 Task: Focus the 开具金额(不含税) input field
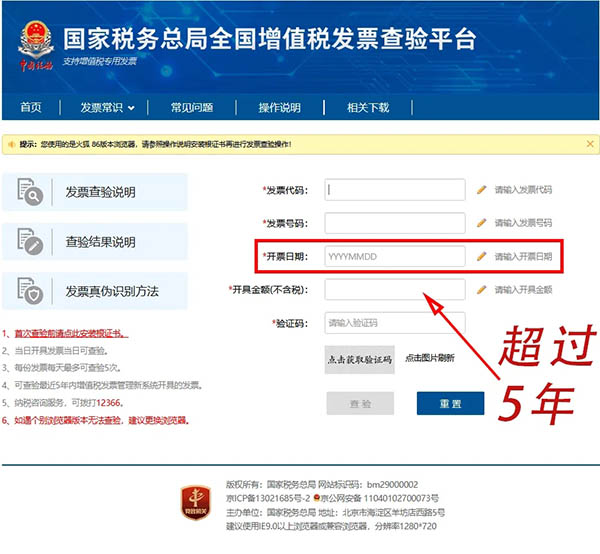click(x=395, y=290)
